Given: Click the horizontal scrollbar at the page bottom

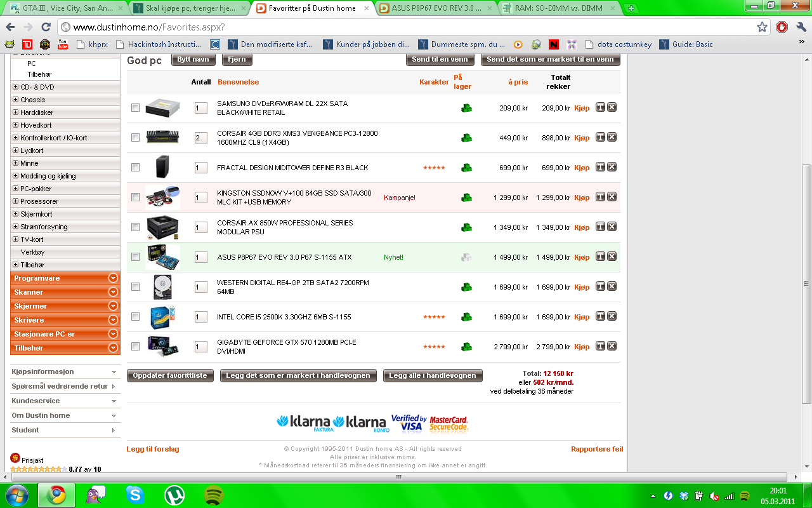Looking at the screenshot, I should click(x=400, y=477).
